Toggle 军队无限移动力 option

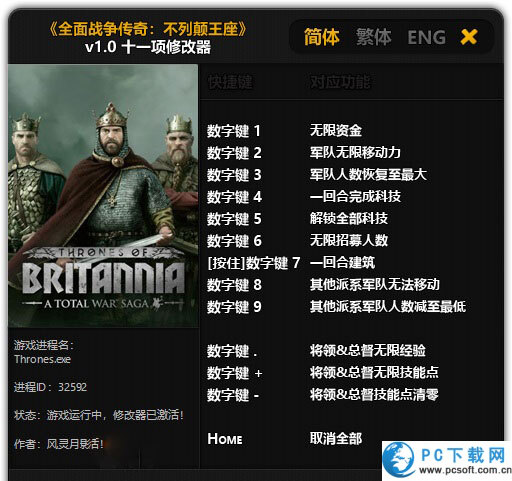[355, 152]
